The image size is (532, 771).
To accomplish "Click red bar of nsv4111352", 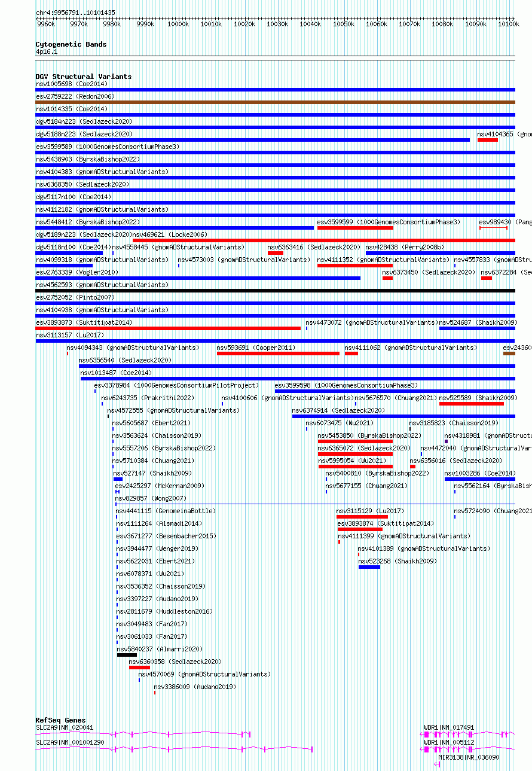I will pos(355,266).
